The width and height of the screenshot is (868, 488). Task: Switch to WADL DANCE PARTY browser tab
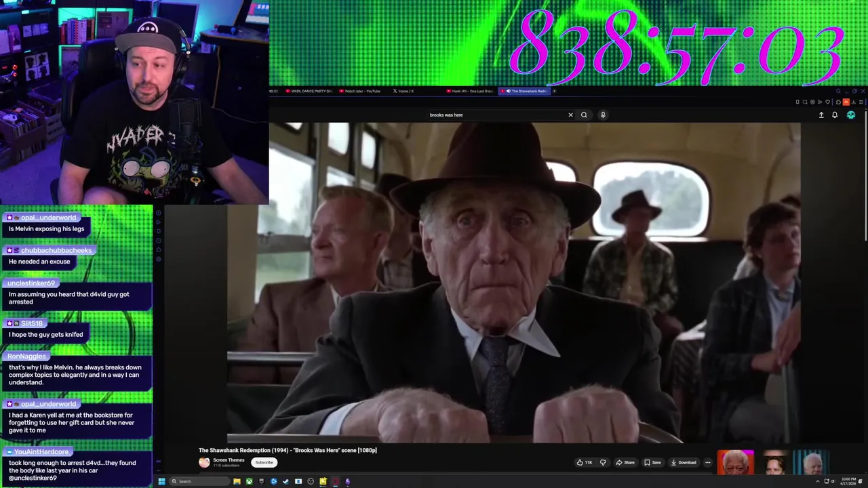point(309,91)
